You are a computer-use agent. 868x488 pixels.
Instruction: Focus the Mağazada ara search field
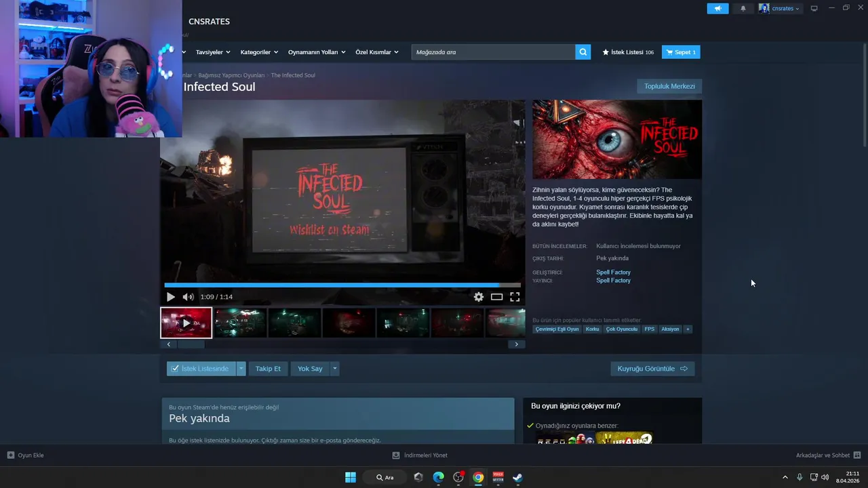click(494, 52)
